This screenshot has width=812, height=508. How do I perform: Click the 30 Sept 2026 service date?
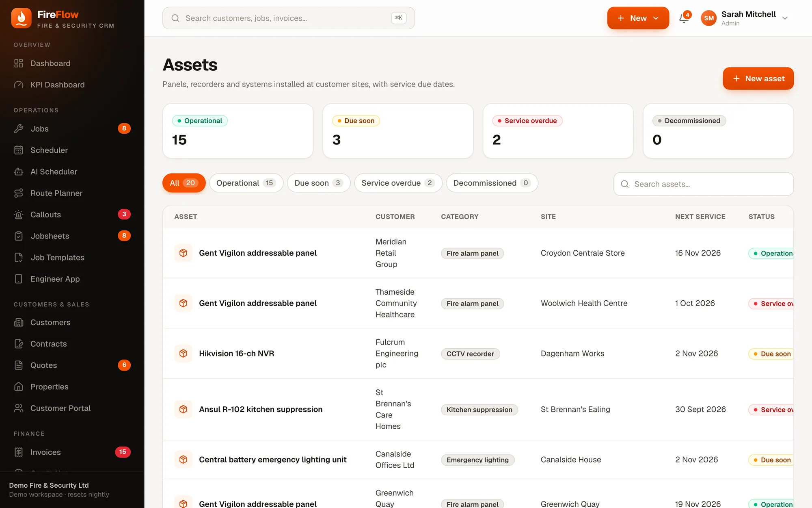point(700,409)
